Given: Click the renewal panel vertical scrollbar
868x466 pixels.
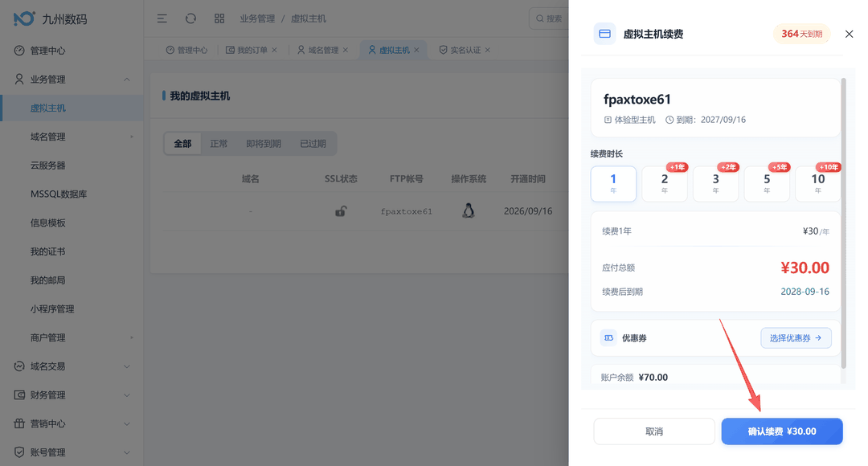Looking at the screenshot, I should point(843,223).
